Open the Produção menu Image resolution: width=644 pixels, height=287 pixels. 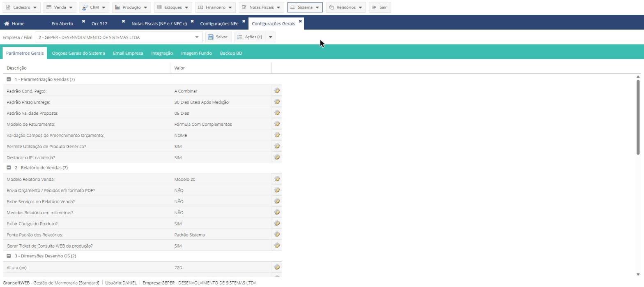click(131, 7)
